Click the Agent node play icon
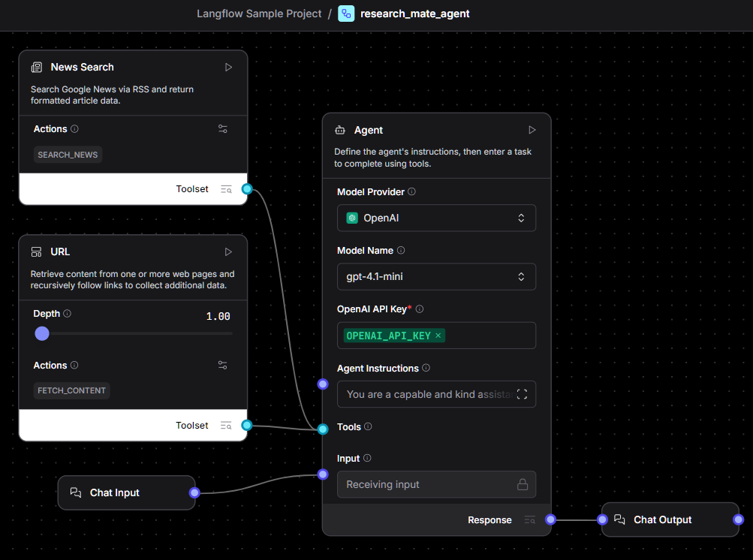Viewport: 753px width, 560px height. click(532, 131)
